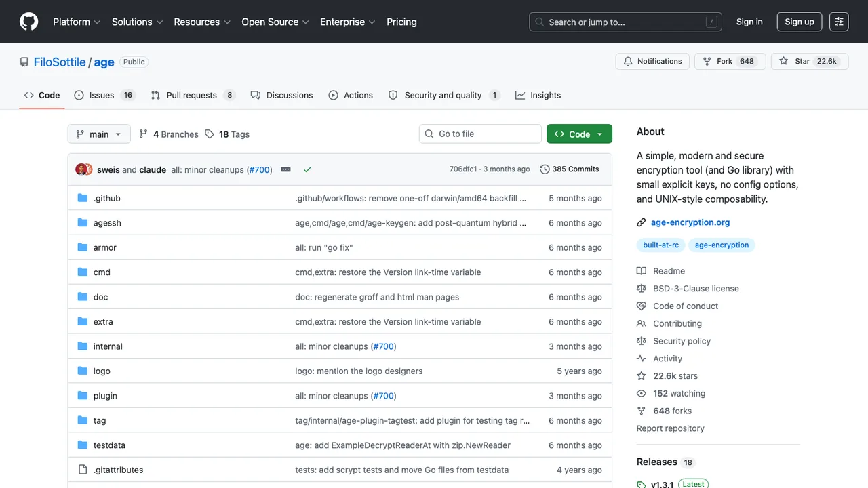The width and height of the screenshot is (868, 488).
Task: Click the link icon beside age-encryption.org
Action: (x=642, y=222)
